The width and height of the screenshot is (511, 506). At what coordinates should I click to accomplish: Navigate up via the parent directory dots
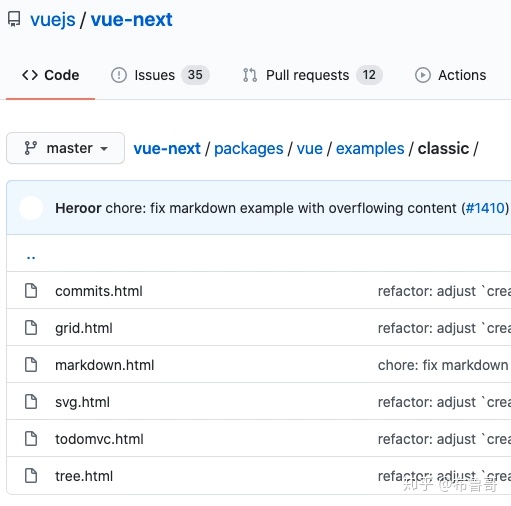(x=31, y=257)
